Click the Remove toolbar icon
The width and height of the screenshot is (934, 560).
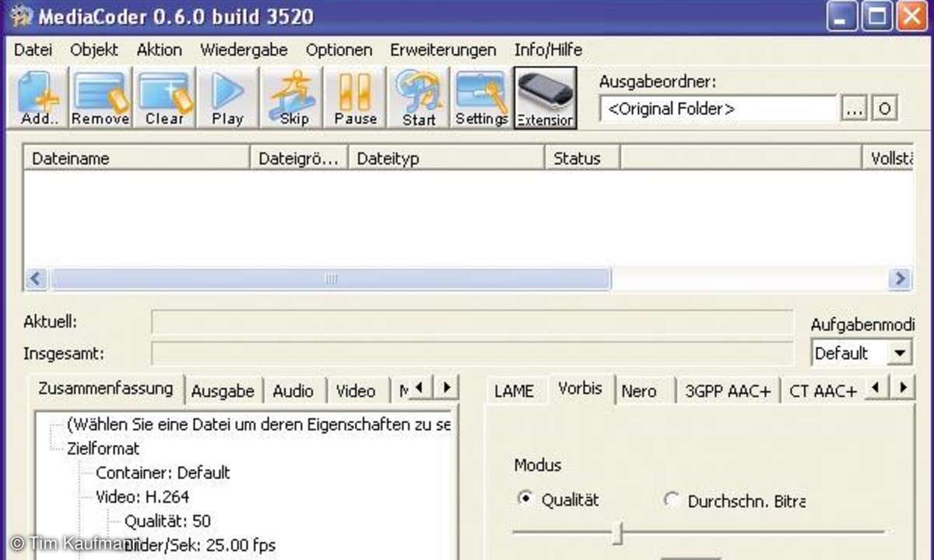(100, 98)
